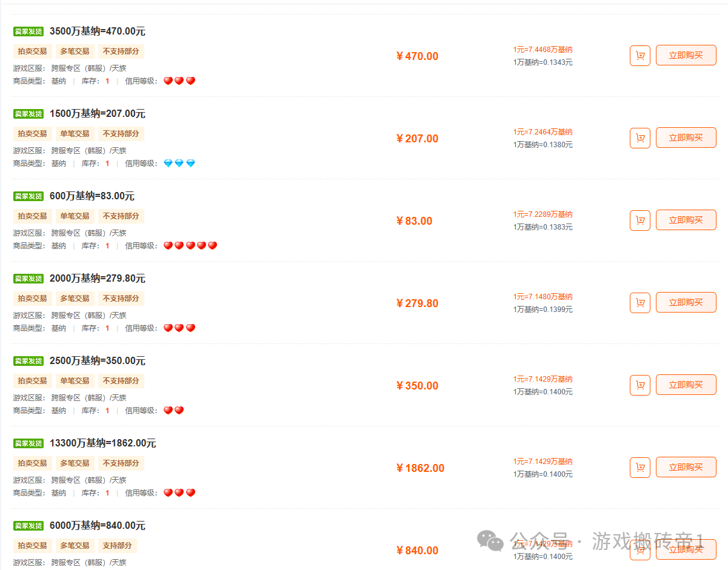Viewport: 728px width, 570px height.
Task: Open the 3500万基纳=470.00元 listing title
Action: [x=97, y=31]
